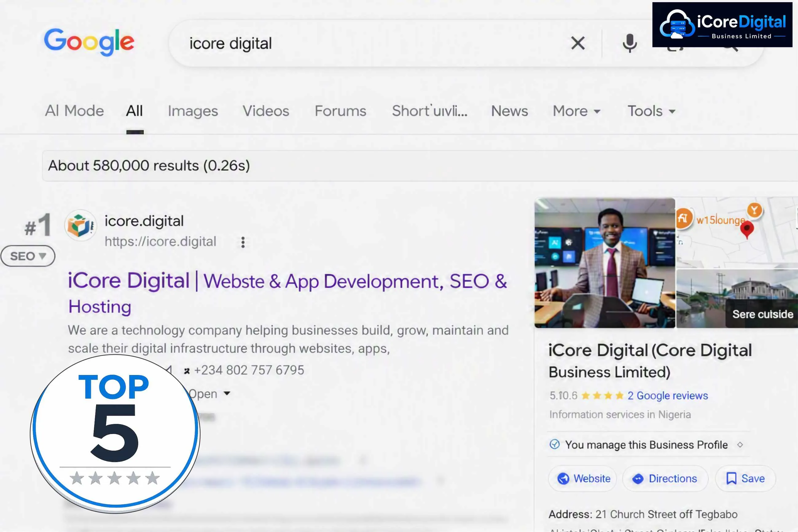Open the truncated Short videos tab
This screenshot has height=532, width=798.
[x=429, y=111]
